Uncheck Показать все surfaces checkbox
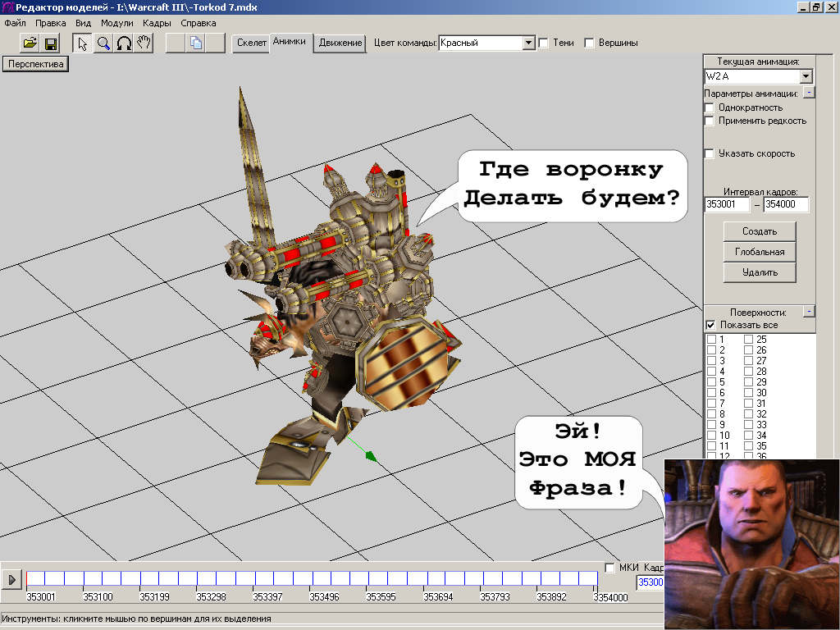The width and height of the screenshot is (840, 630). click(710, 325)
